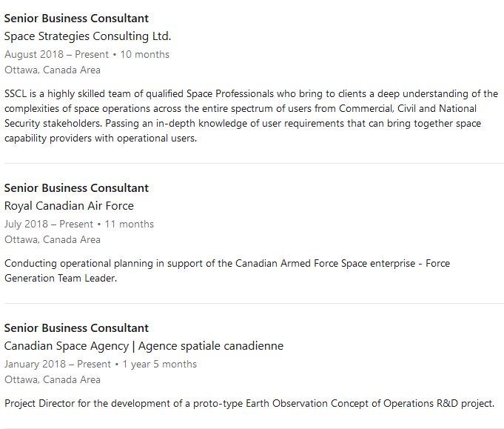The height and width of the screenshot is (429, 504).
Task: Click the Ottawa location under Royal Canadian Air Force
Action: click(53, 240)
